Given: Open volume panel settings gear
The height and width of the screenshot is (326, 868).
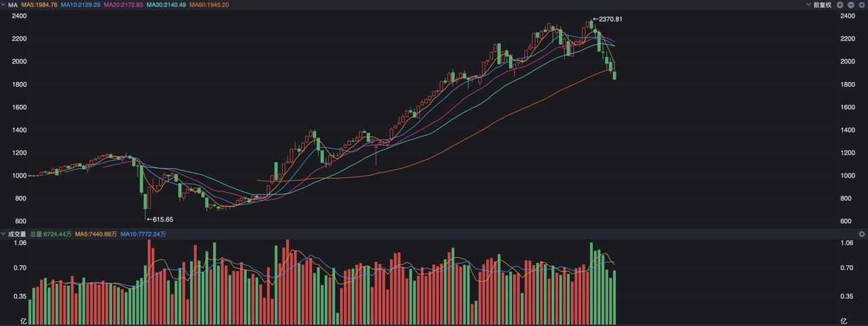Looking at the screenshot, I should click(862, 234).
